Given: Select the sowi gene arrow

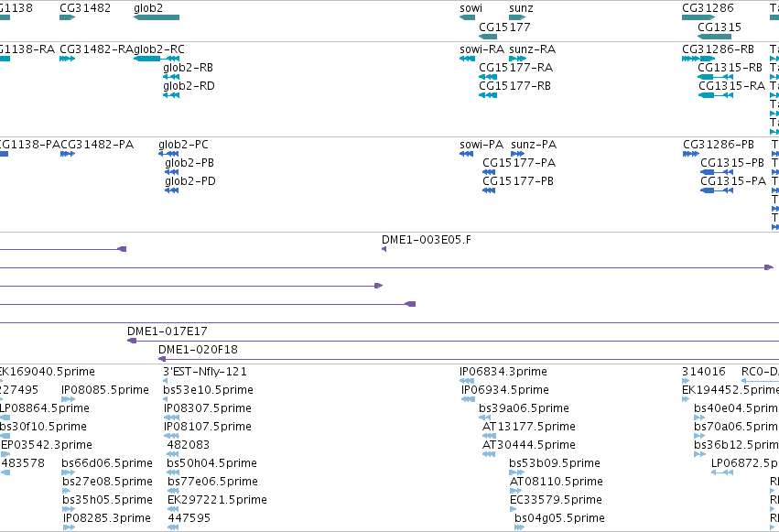Looking at the screenshot, I should [x=468, y=17].
